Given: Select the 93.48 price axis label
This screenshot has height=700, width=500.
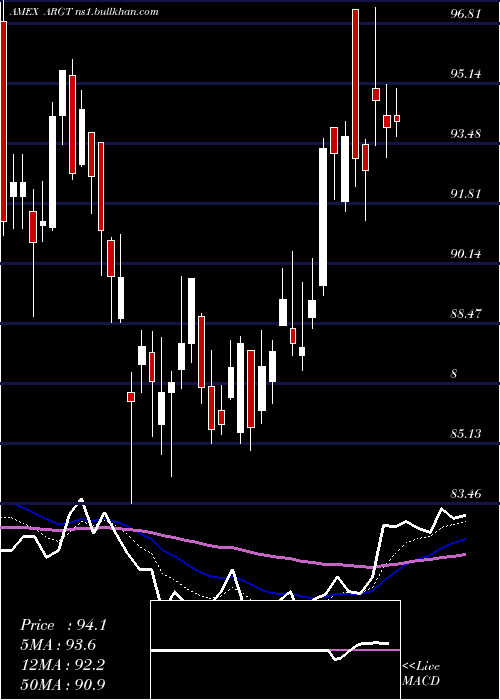Looking at the screenshot, I should [x=466, y=133].
